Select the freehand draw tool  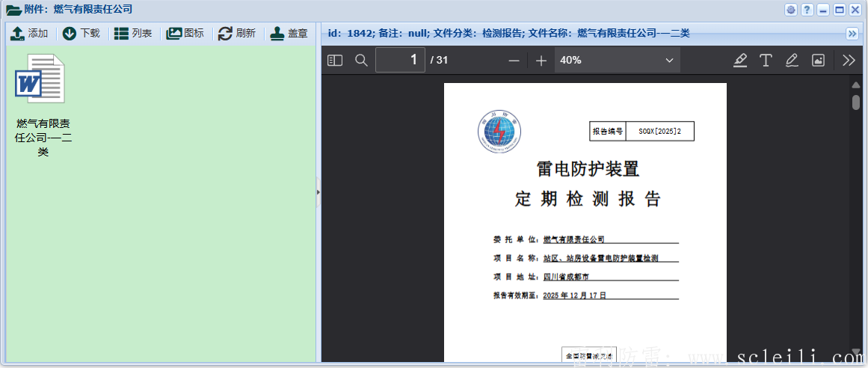tap(792, 61)
